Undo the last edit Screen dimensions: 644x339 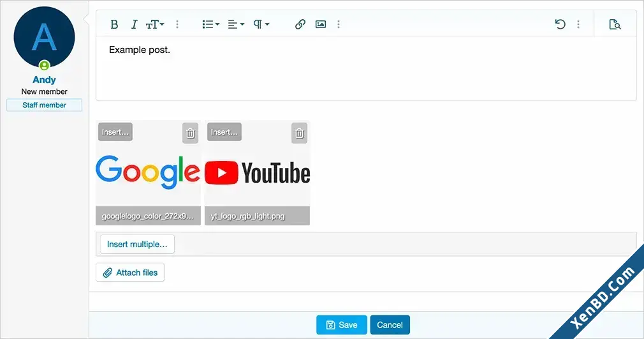tap(560, 24)
